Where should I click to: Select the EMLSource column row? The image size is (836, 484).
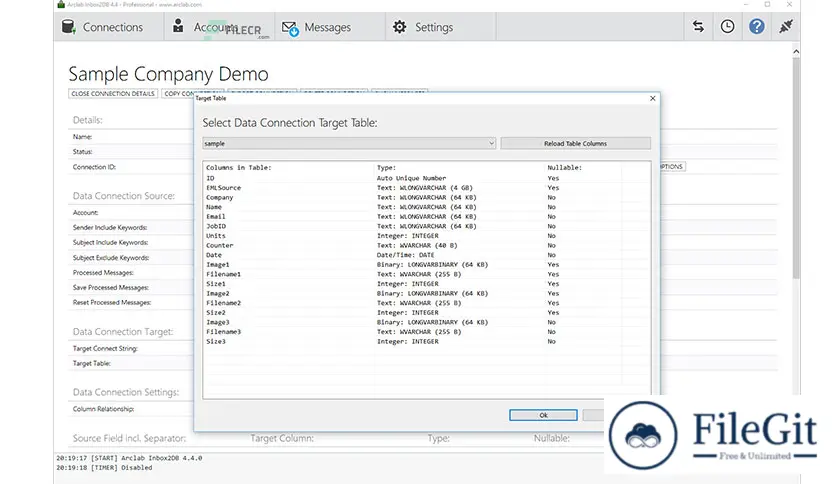427,188
